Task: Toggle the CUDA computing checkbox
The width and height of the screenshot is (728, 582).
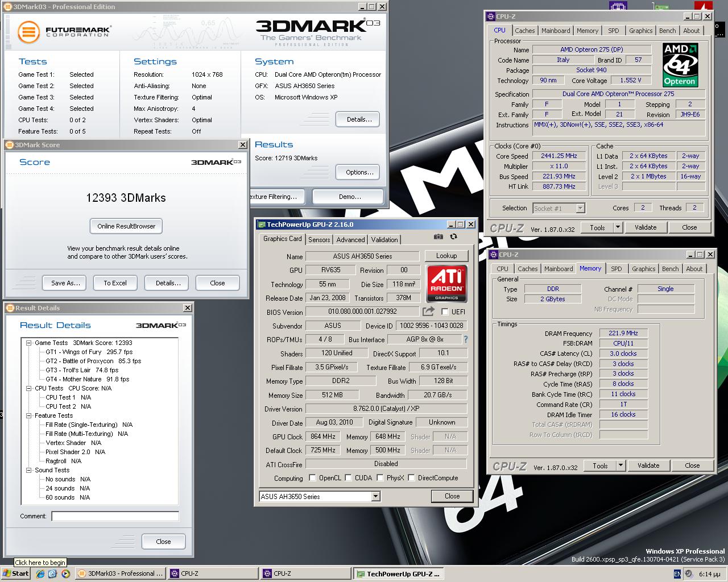Action: coord(348,478)
